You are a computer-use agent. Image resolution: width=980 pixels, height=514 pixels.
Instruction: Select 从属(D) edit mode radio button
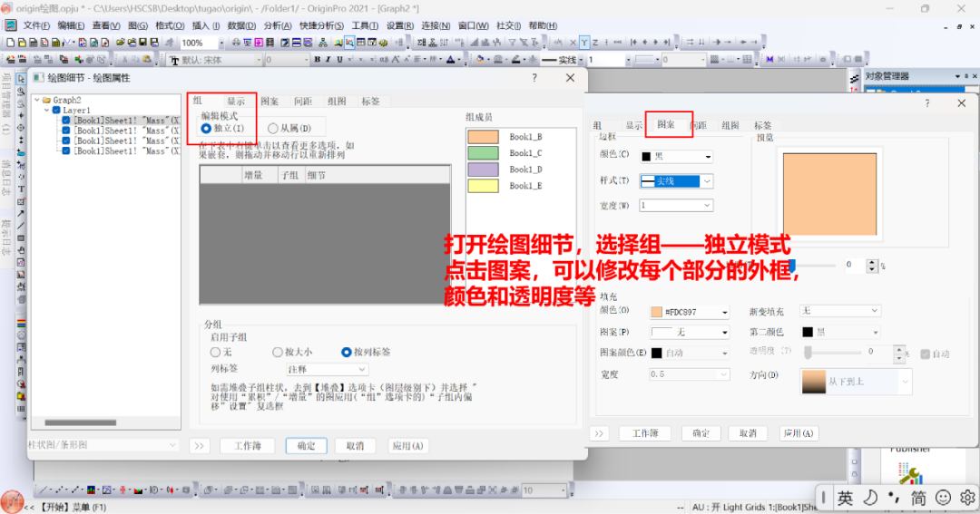click(x=272, y=128)
